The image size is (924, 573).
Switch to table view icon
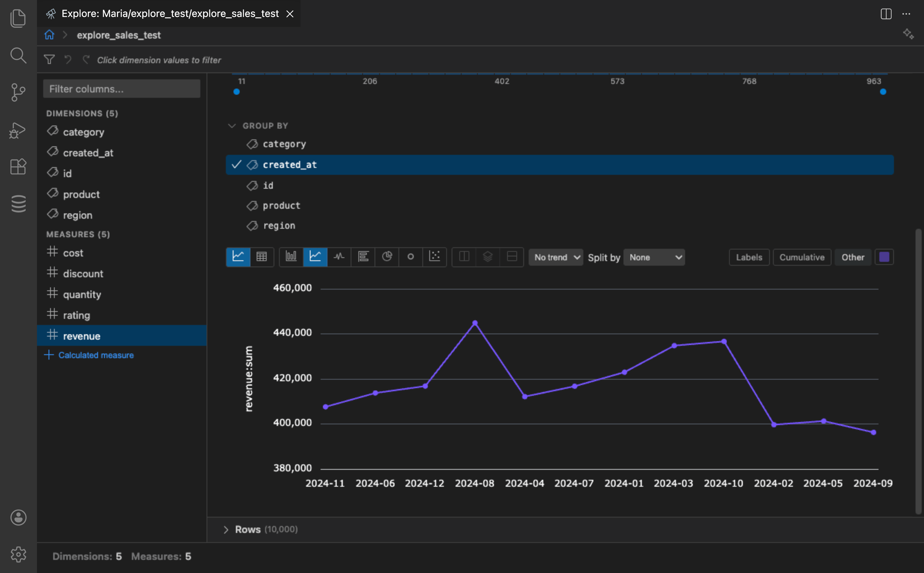(x=262, y=257)
